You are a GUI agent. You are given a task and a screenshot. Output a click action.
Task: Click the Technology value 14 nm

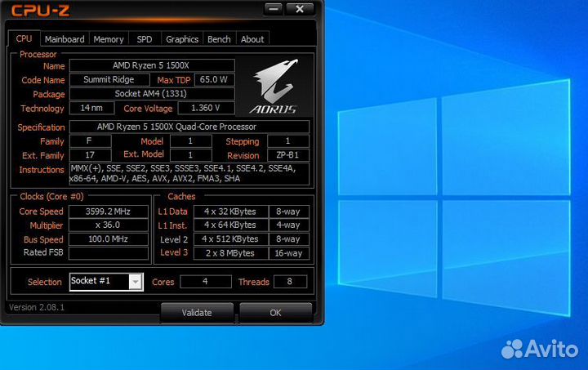click(91, 108)
